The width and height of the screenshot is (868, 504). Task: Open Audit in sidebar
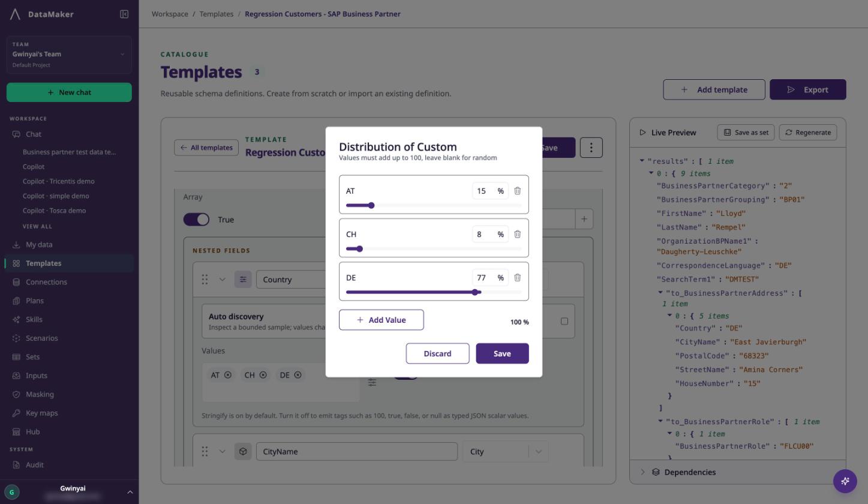[69, 464]
